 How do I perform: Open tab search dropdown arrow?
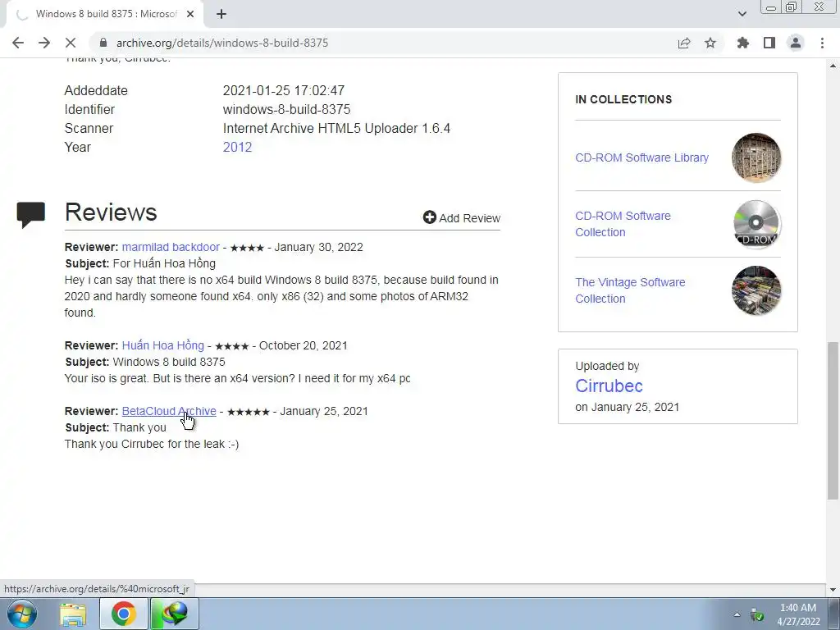click(x=742, y=14)
